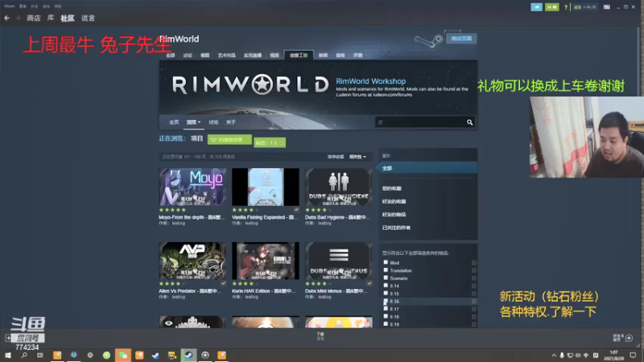
Task: Expand the 相关性 sort dropdown
Action: click(357, 157)
